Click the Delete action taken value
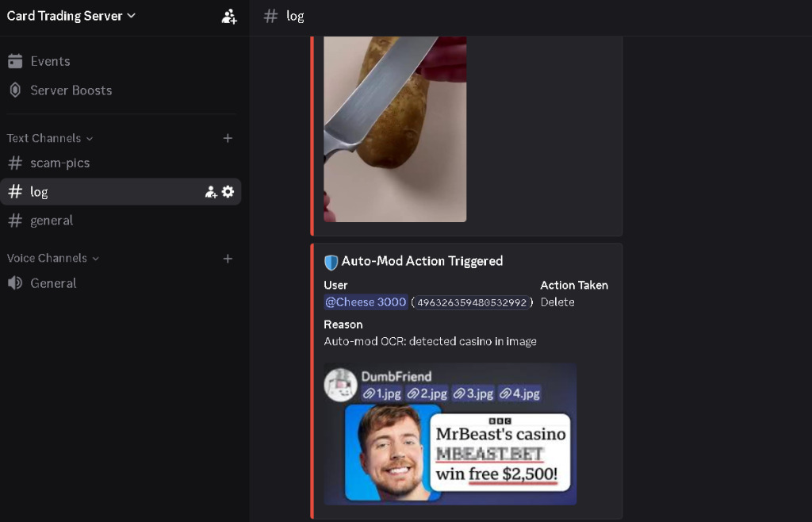 tap(557, 302)
